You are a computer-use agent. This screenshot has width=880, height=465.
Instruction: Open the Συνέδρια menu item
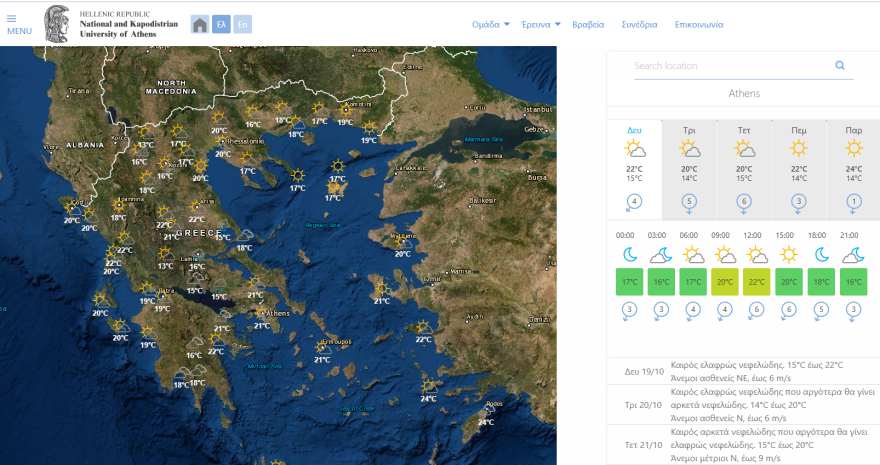(x=639, y=24)
